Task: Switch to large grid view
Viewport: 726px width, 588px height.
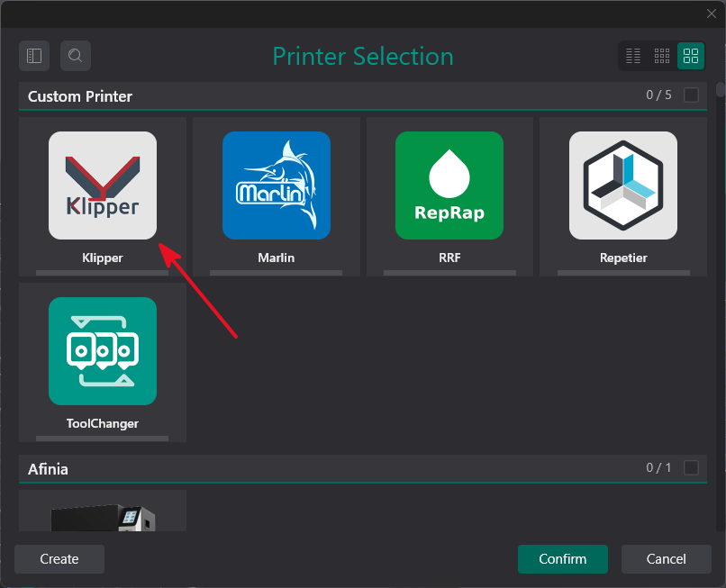Action: [691, 56]
